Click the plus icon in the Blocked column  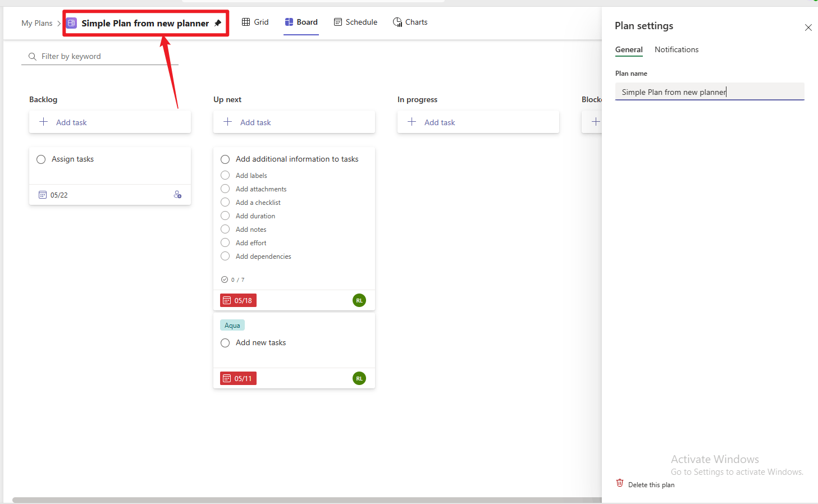[596, 122]
